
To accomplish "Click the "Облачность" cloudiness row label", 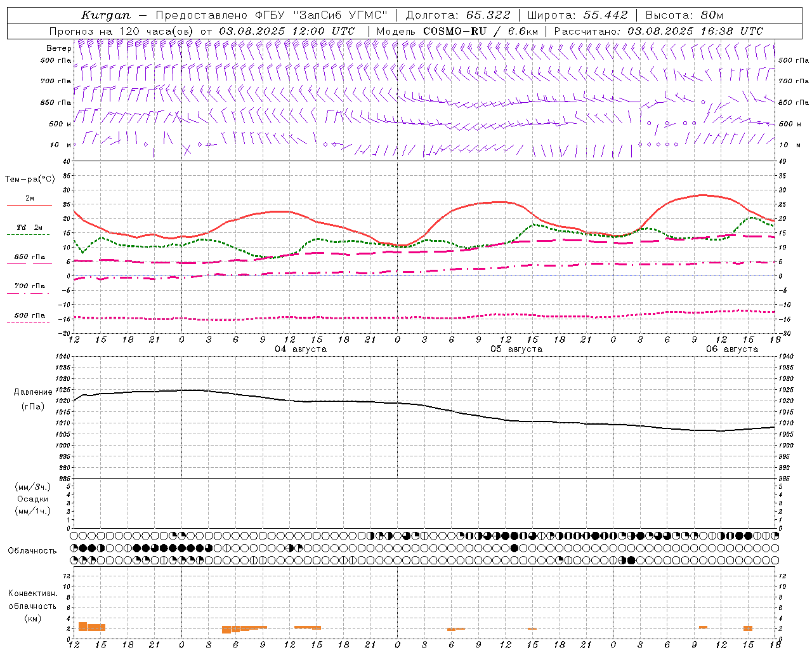I will [x=32, y=551].
